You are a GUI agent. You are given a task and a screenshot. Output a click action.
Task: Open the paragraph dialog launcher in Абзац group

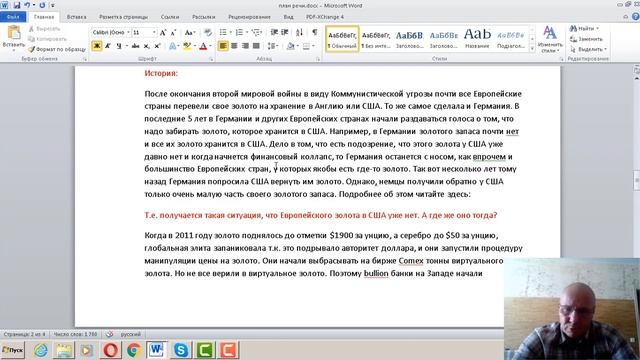click(318, 59)
